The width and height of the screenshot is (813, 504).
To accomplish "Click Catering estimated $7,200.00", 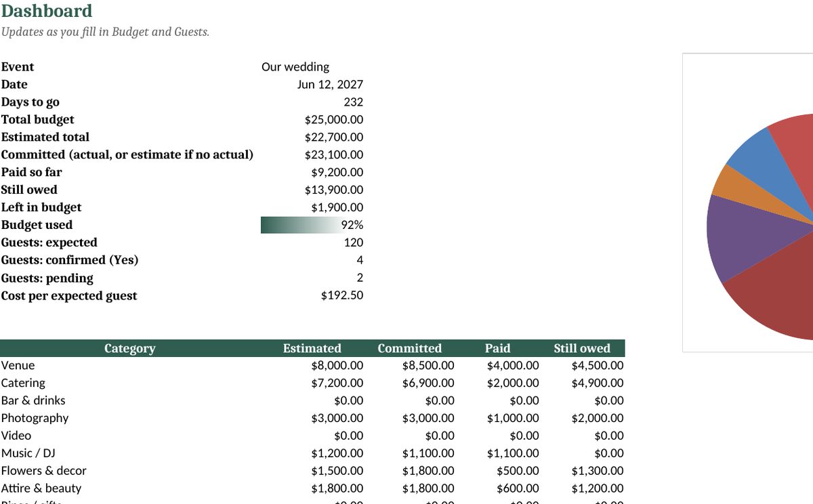I will tap(337, 383).
